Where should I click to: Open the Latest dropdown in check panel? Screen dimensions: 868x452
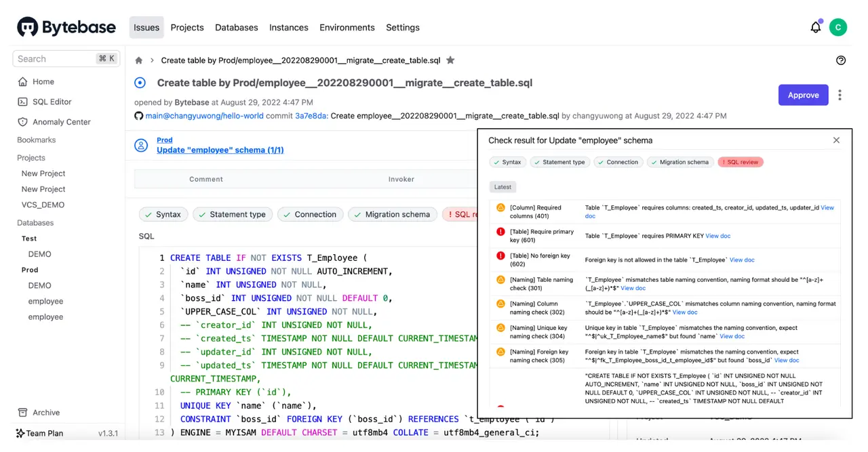coord(502,186)
